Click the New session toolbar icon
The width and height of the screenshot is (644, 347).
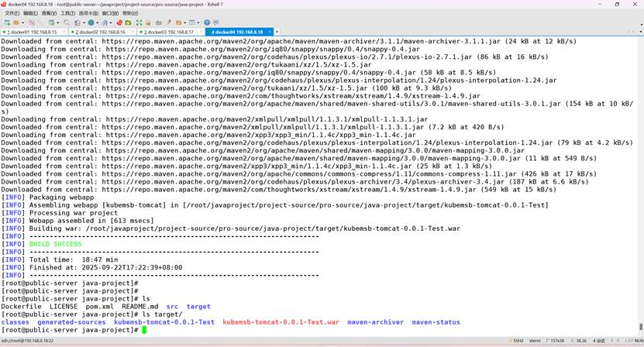7,22
